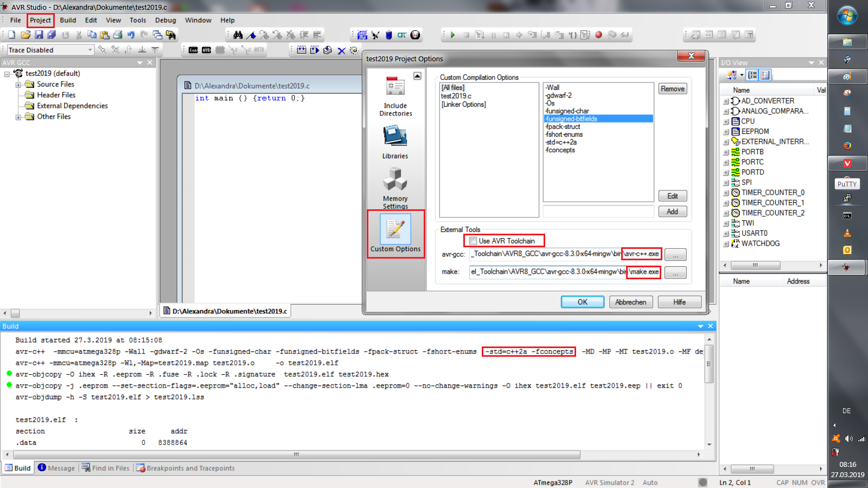The width and height of the screenshot is (868, 488).
Task: Select the -std=c++2a option in list
Action: 561,142
